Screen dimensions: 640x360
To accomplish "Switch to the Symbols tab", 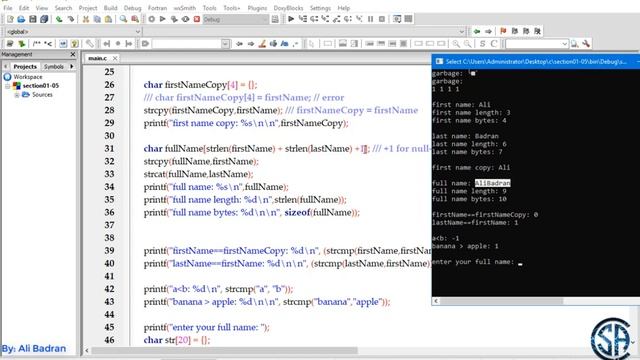I will (x=54, y=67).
